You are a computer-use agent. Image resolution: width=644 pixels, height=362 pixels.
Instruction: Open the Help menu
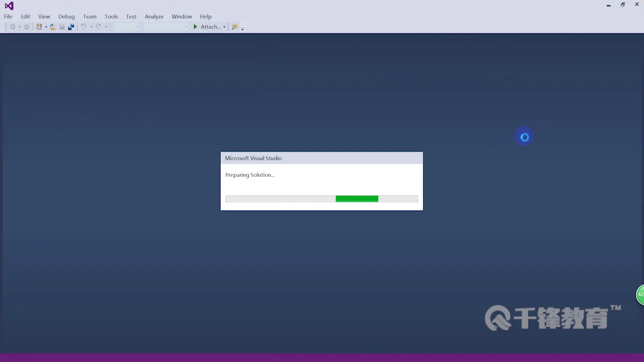click(205, 17)
